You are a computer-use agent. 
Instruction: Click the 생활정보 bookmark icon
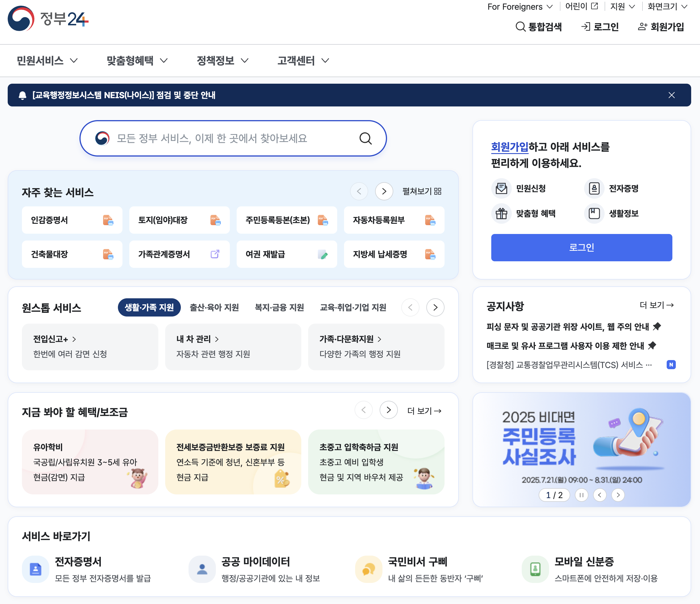[594, 213]
